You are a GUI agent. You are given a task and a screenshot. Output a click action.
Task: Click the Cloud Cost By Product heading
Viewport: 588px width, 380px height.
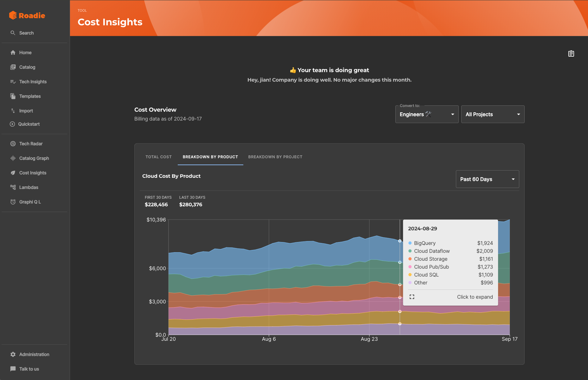(x=171, y=176)
